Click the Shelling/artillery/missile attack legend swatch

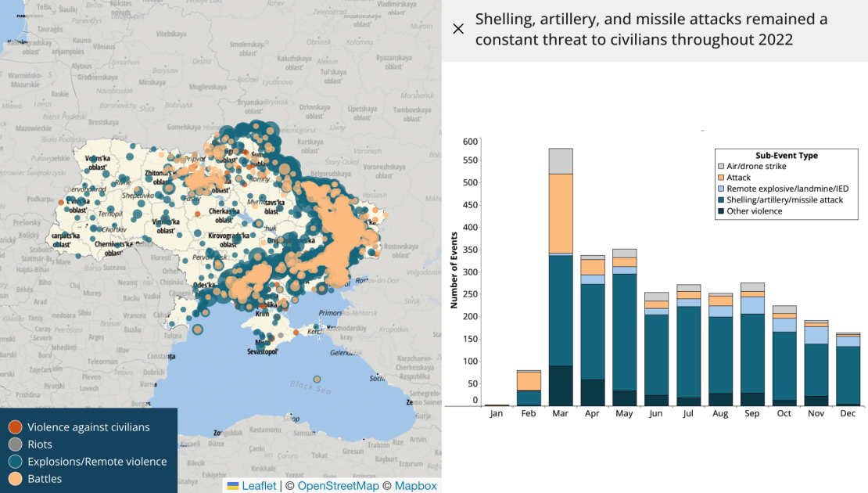[x=721, y=200]
